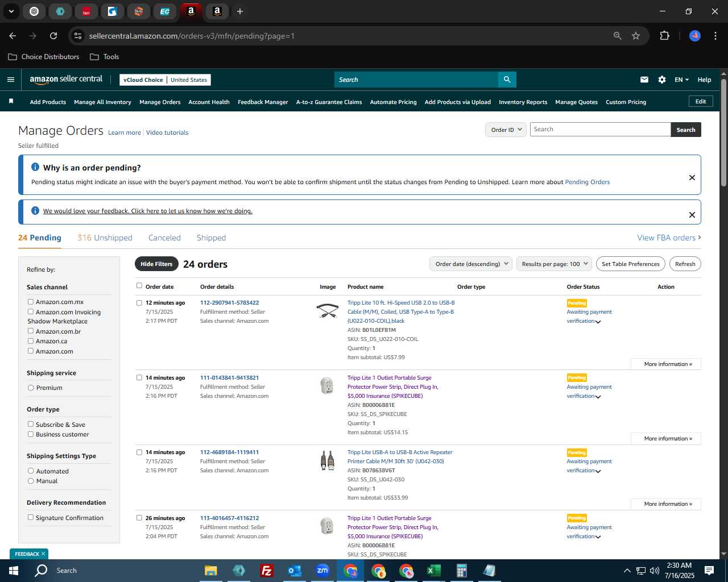Click the order search input field

[600, 130]
